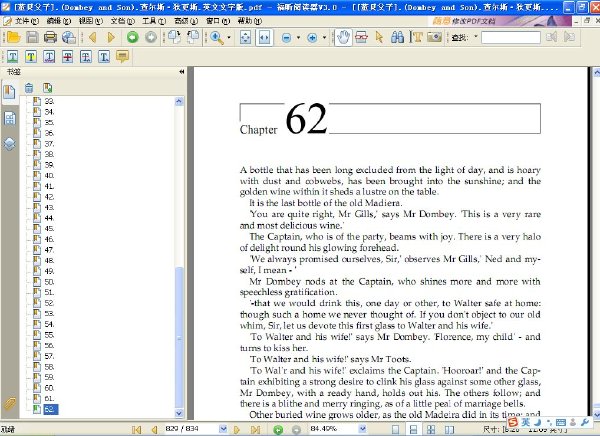
Task: Select bookmark 62.
Action: (50, 409)
